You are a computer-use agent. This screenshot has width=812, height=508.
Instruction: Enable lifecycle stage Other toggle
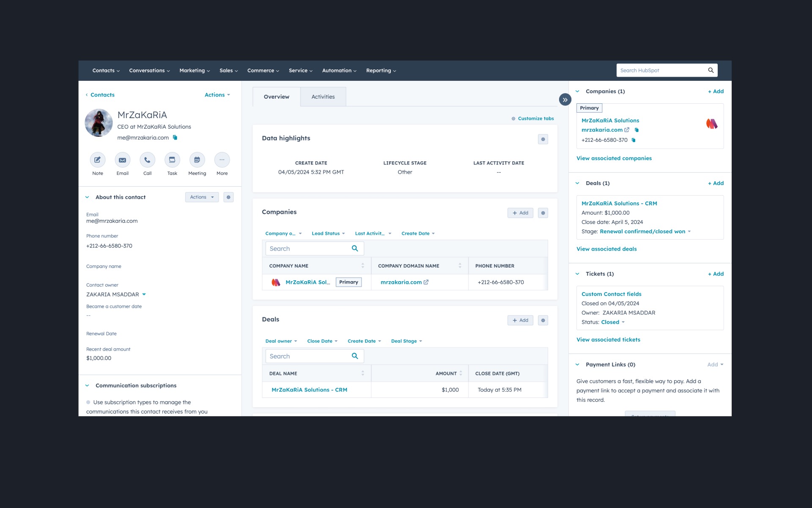tap(405, 172)
